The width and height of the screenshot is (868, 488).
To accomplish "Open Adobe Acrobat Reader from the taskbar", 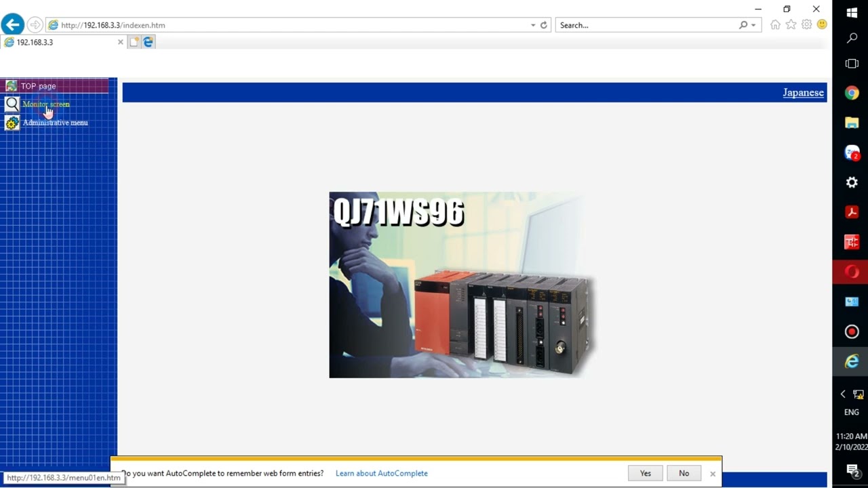I will click(852, 212).
